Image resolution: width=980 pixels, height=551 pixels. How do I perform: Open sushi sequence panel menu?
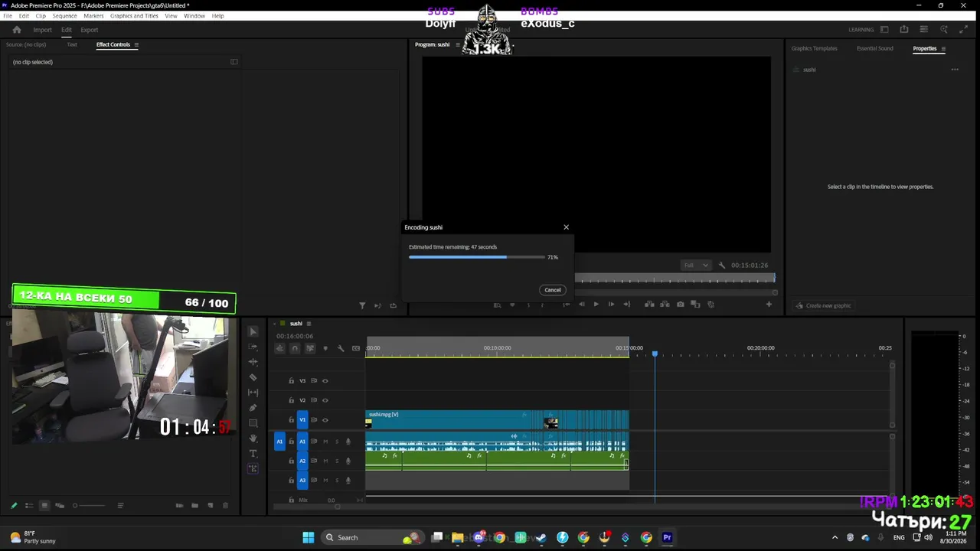309,324
